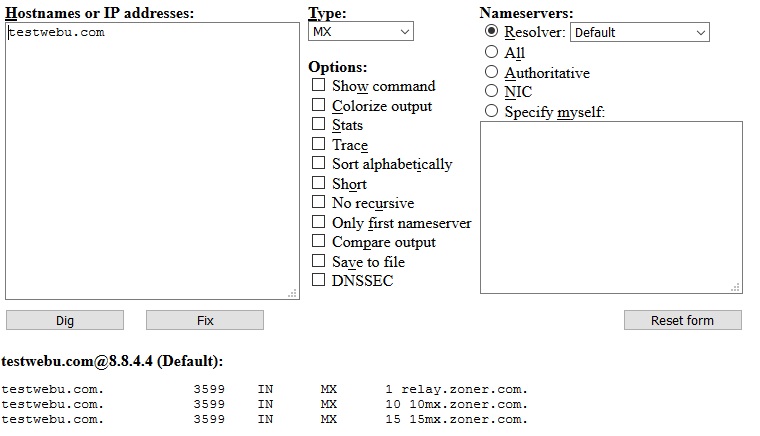
Task: Enable the Stats checkbox
Action: [x=319, y=125]
